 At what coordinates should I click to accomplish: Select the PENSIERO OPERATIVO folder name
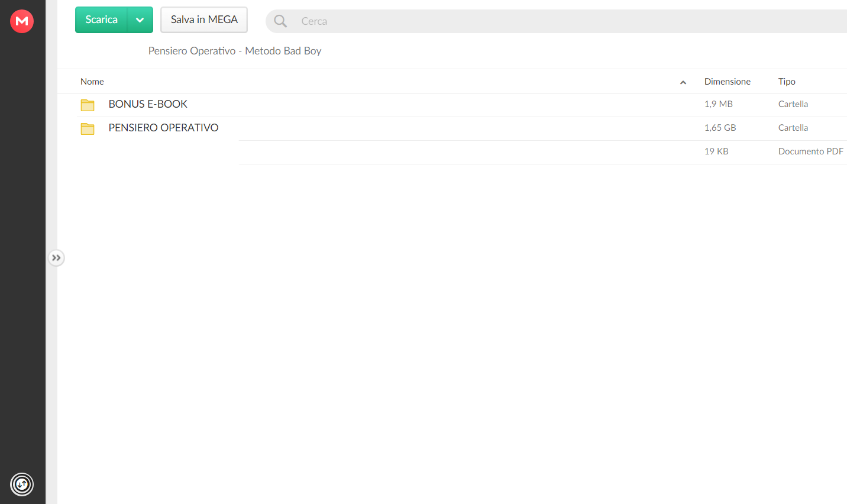pos(163,128)
